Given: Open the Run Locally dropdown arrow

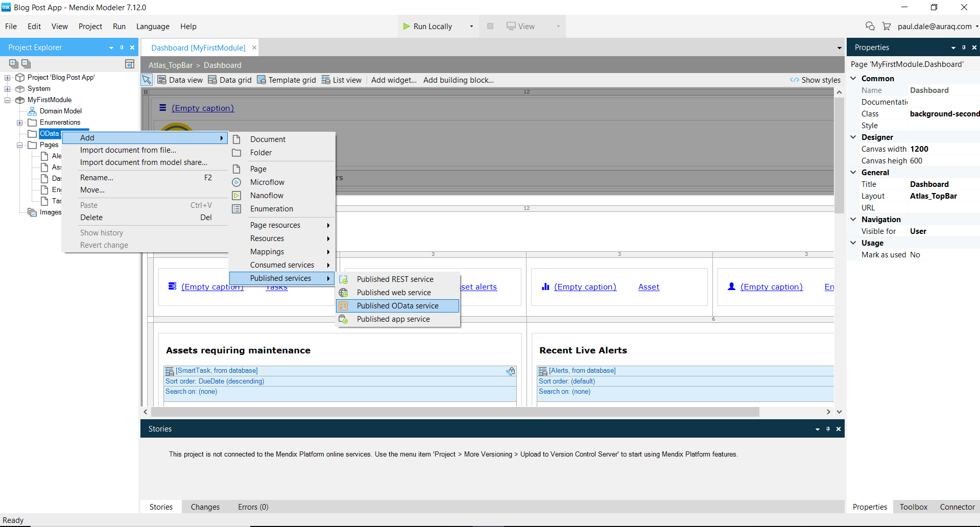Looking at the screenshot, I should tap(471, 26).
